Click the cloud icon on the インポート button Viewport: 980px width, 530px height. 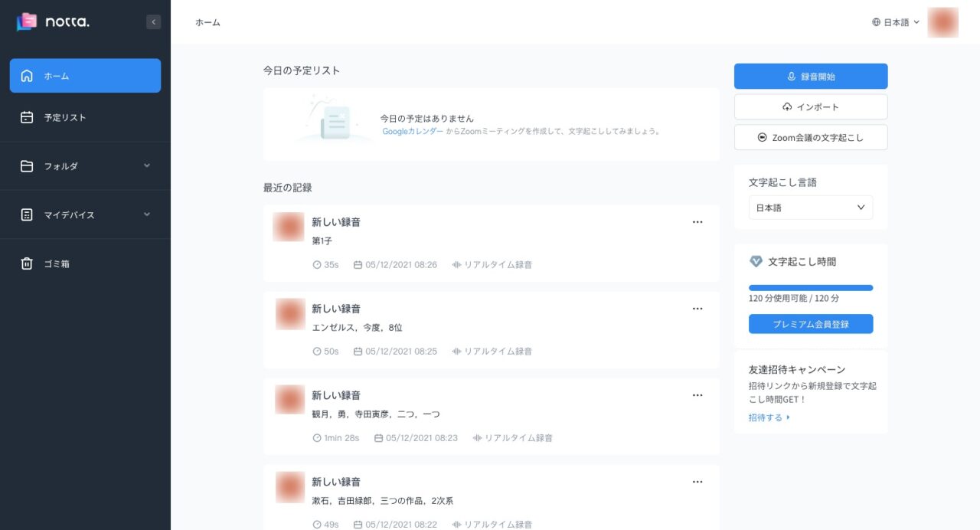[x=787, y=106]
